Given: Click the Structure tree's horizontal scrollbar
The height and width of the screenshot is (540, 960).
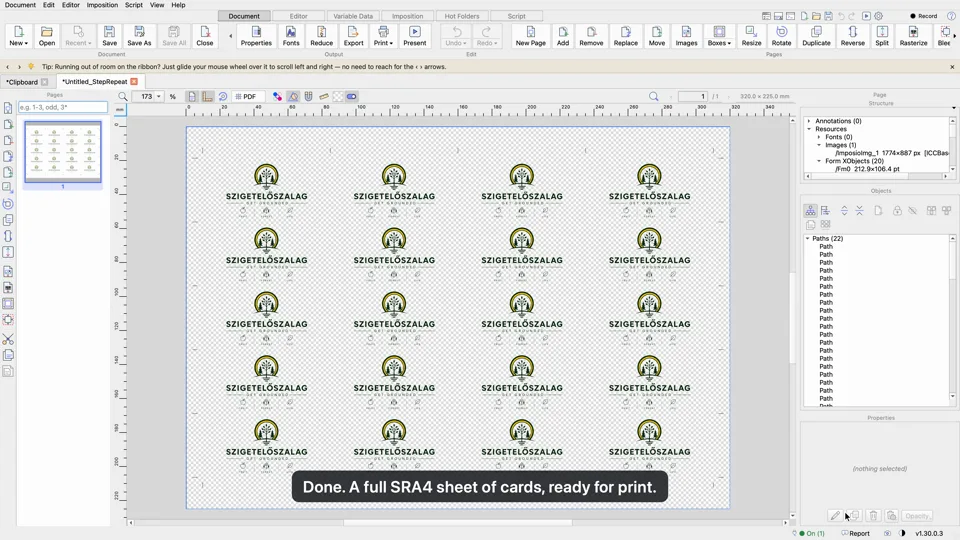Looking at the screenshot, I should click(877, 176).
